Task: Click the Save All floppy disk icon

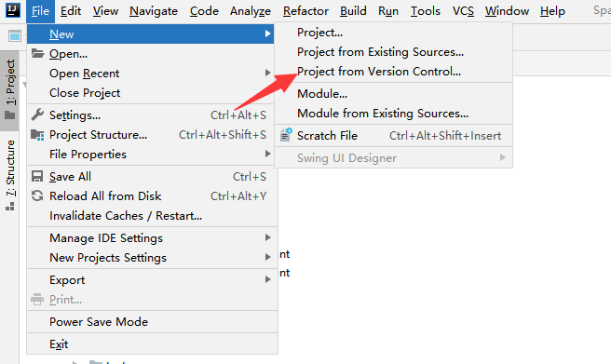Action: click(37, 176)
